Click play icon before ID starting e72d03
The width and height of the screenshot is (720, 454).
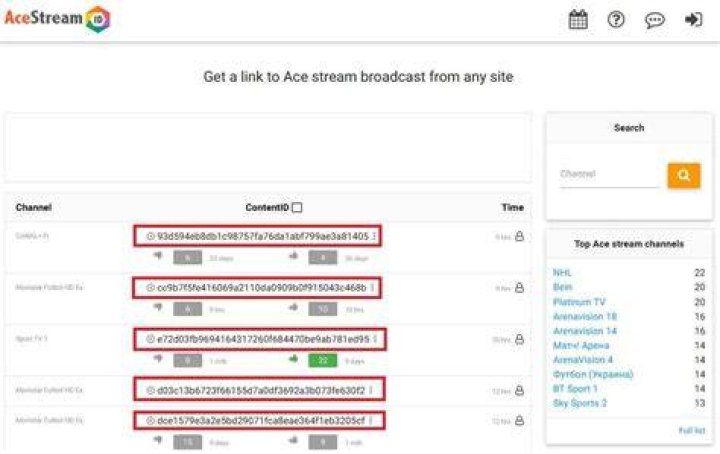[150, 339]
